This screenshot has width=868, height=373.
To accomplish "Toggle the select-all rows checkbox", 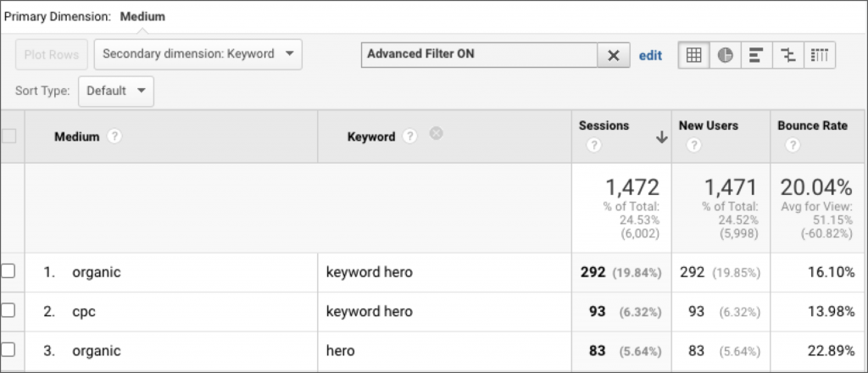I will (x=8, y=136).
